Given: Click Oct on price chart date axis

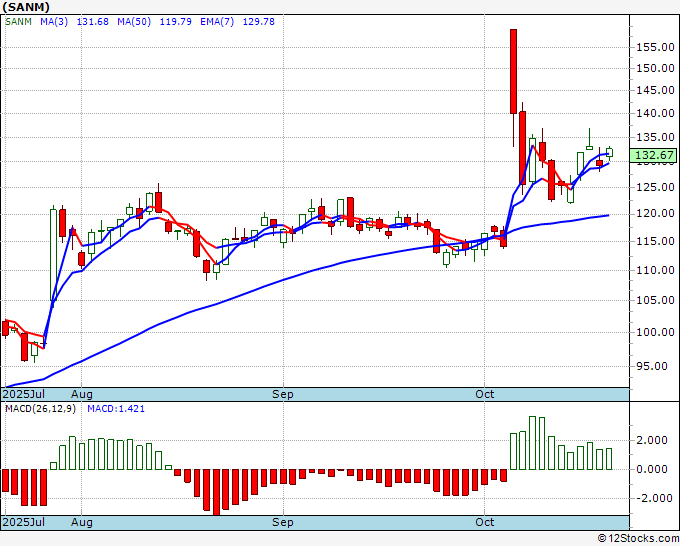Looking at the screenshot, I should (x=484, y=394).
